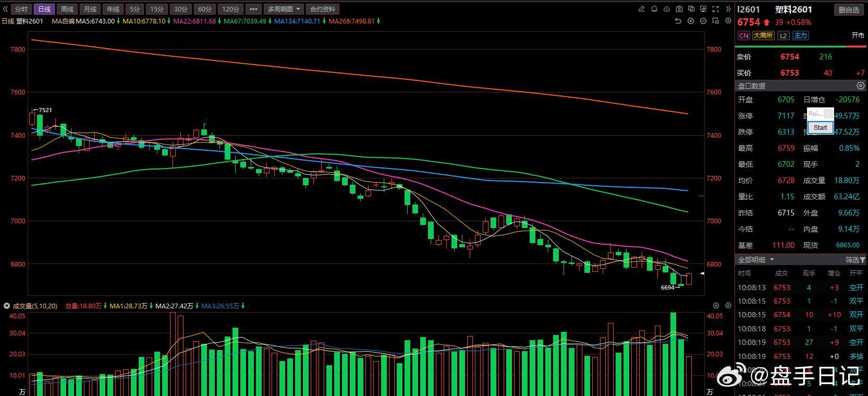Open the cloud sync icon
This screenshot has width=868, height=396.
(x=667, y=9)
